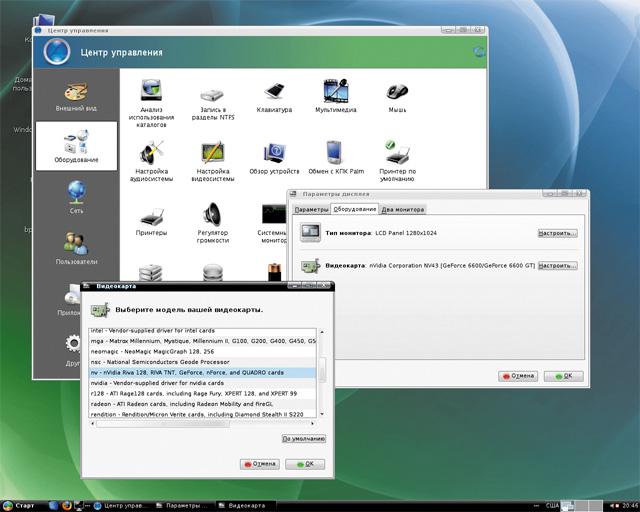The height and width of the screenshot is (512, 640).
Task: Open Принтер по умолчанию icon
Action: click(x=398, y=161)
